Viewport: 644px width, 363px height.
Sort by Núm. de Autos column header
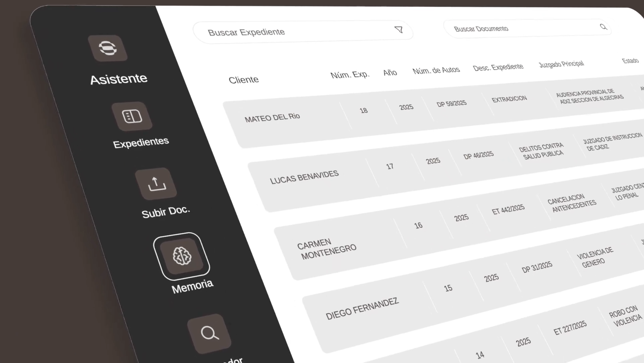[436, 70]
